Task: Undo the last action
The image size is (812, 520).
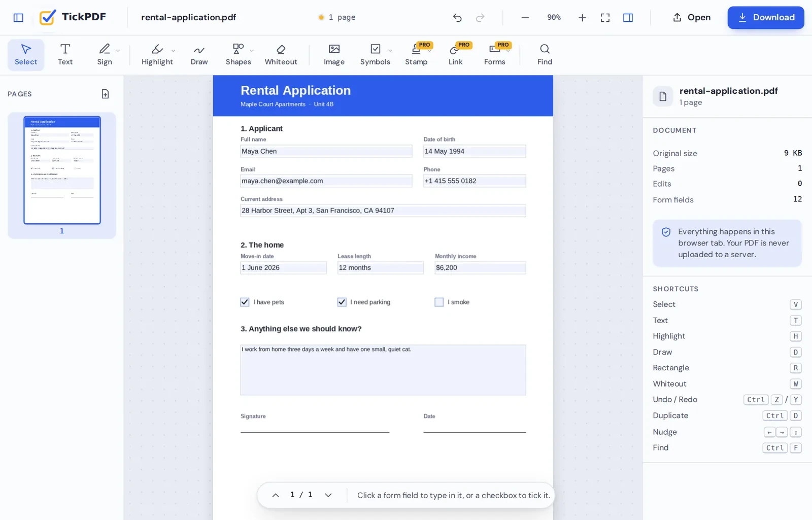Action: click(457, 18)
